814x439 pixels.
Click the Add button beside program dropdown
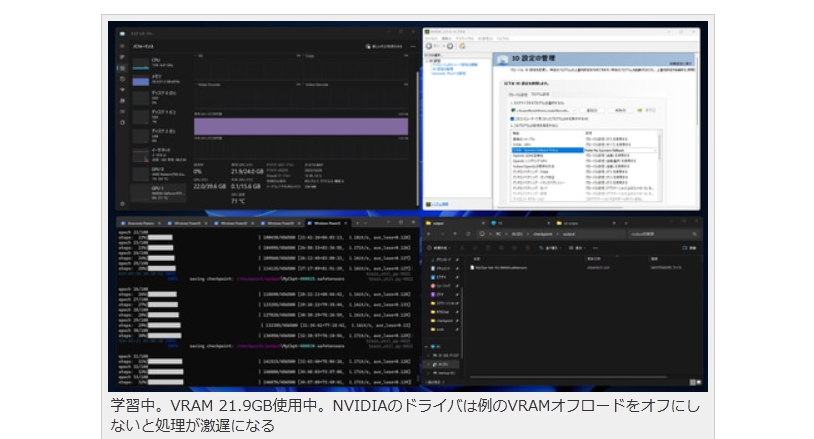[x=592, y=109]
